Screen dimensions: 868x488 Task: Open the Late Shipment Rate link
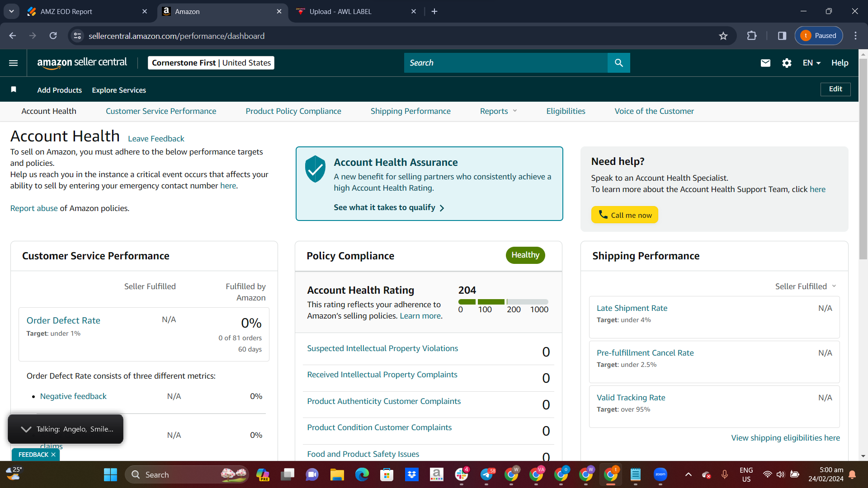click(632, 308)
